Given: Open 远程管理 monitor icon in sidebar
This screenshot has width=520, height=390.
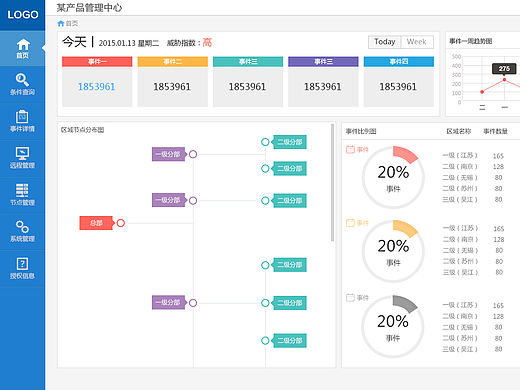Looking at the screenshot, I should pos(22,153).
